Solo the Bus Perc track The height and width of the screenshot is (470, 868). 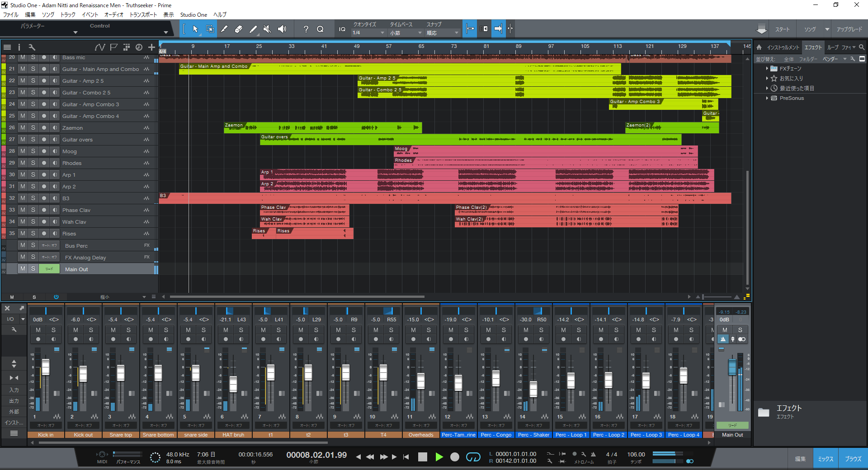[x=33, y=245]
